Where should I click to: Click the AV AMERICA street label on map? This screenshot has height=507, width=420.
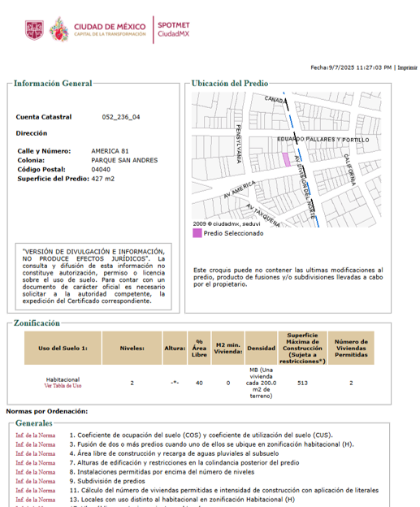240,189
